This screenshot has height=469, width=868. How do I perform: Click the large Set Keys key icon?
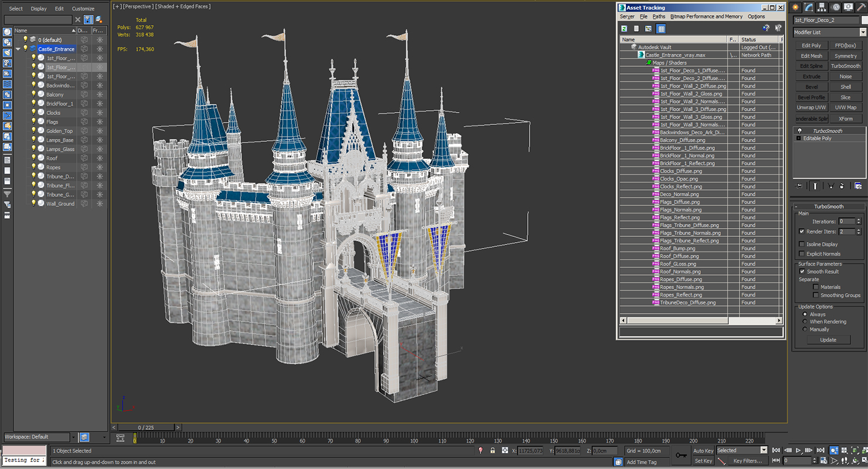[681, 455]
